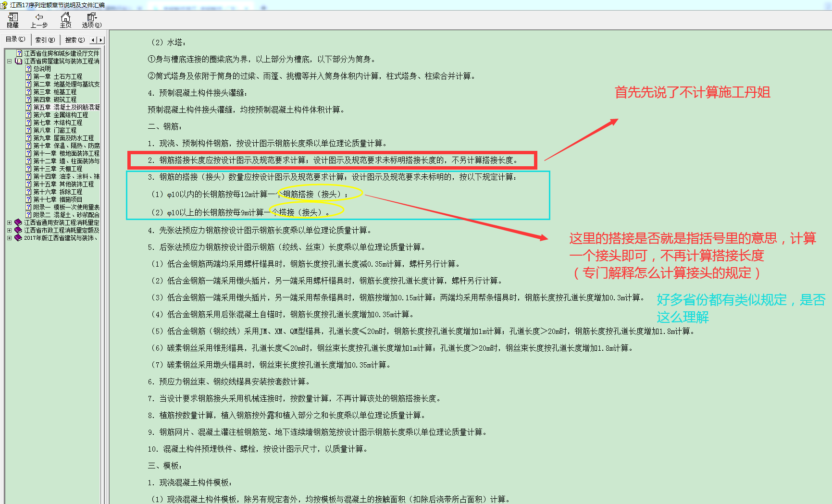This screenshot has width=832, height=504.
Task: Open 第十二章 墙、柱面装饰 chapter
Action: click(x=66, y=161)
